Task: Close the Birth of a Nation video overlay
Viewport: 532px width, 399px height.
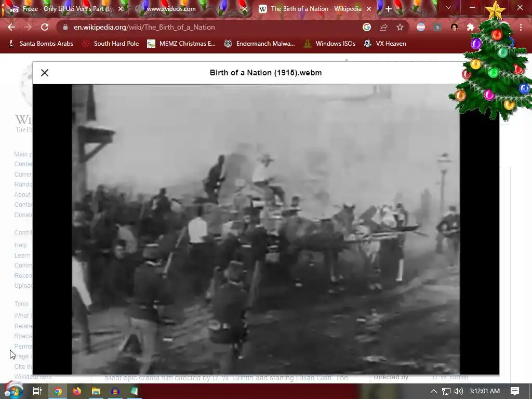Action: coord(45,73)
